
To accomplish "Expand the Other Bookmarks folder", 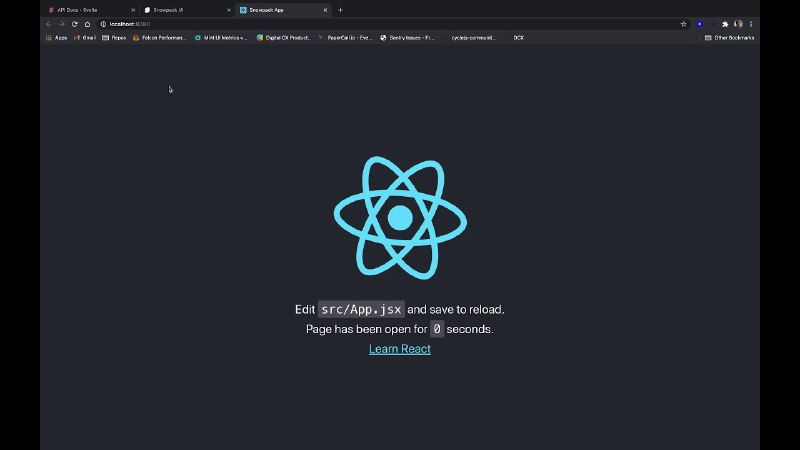I will [730, 38].
